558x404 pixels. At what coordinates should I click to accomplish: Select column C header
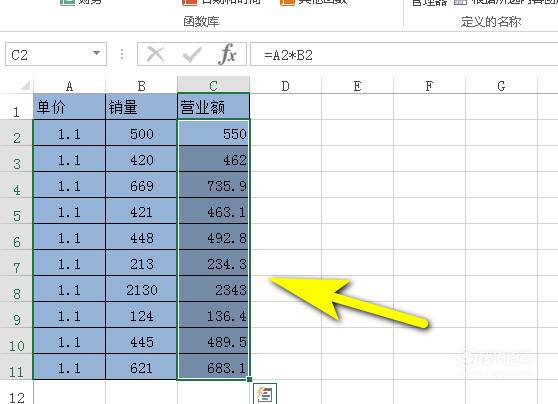tap(214, 85)
